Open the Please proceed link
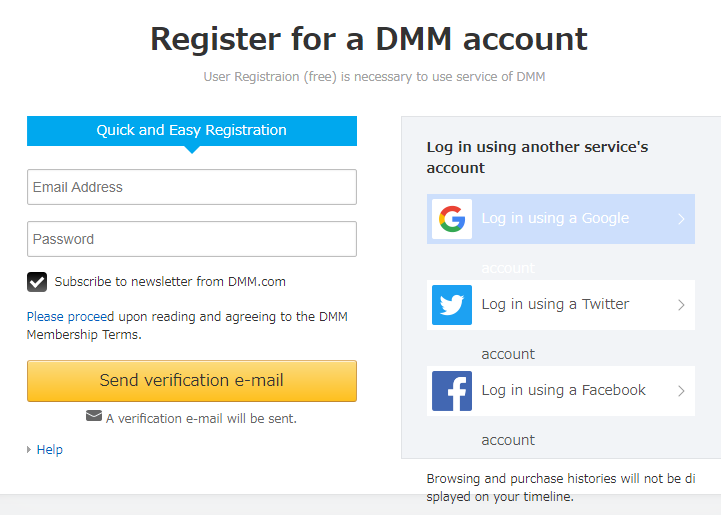This screenshot has height=515, width=721. (x=70, y=317)
